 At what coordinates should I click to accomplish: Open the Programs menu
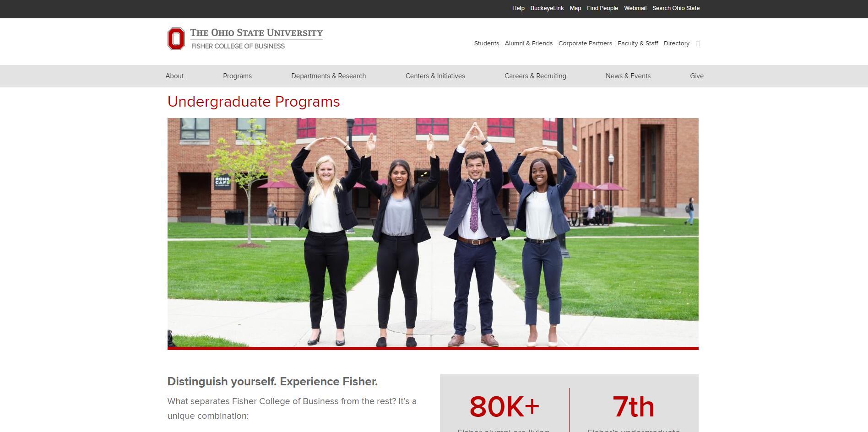pos(237,76)
